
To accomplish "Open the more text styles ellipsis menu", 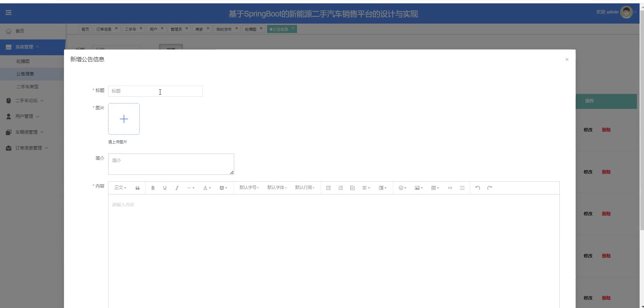I will pos(191,188).
